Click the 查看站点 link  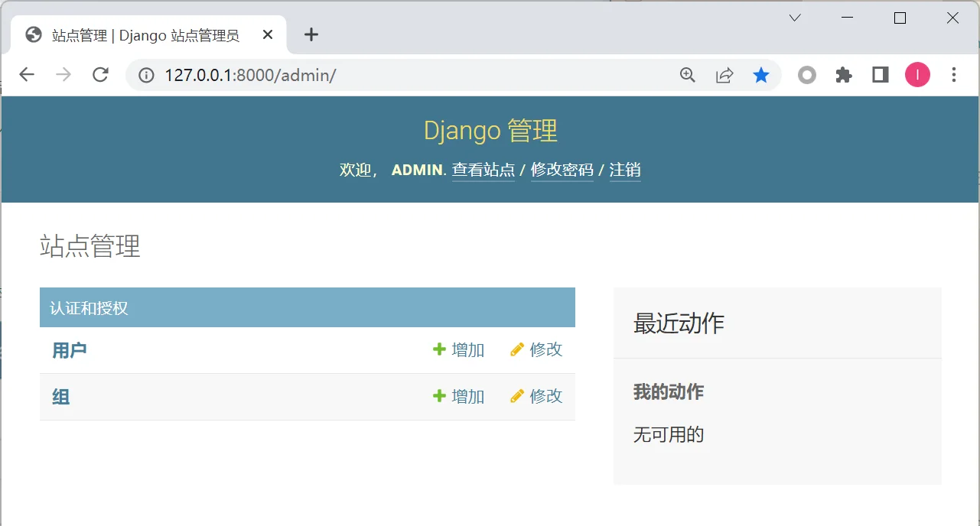483,170
